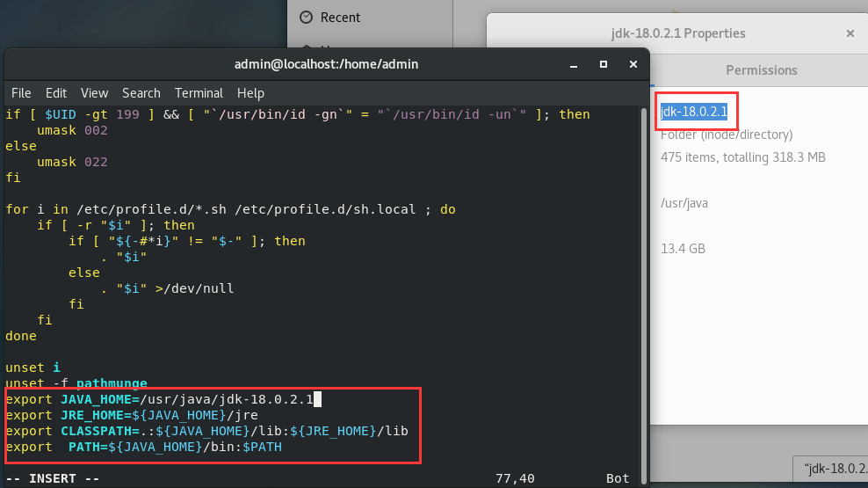Click the 'jdk-18.0.2.1 Properties' title bar

[x=678, y=33]
